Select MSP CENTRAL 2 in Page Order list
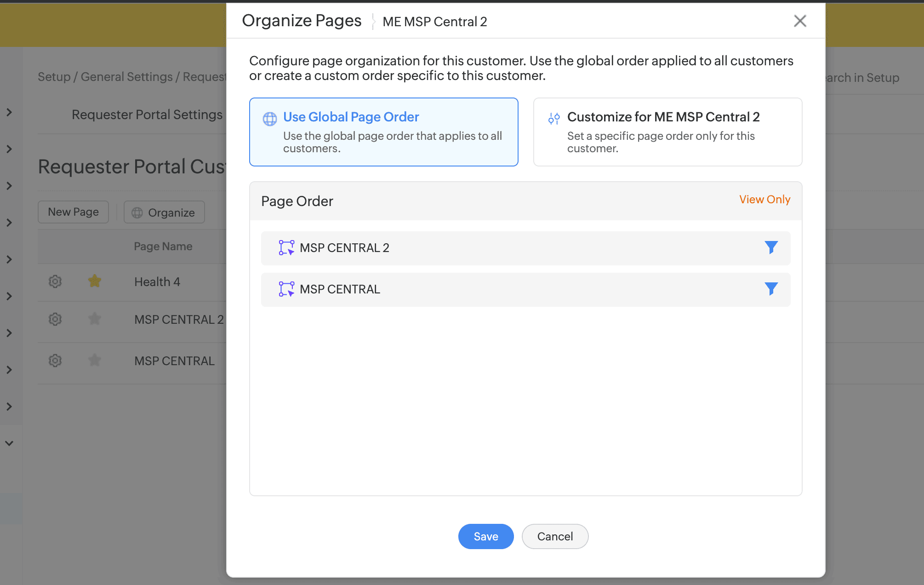The width and height of the screenshot is (924, 585). tap(525, 248)
